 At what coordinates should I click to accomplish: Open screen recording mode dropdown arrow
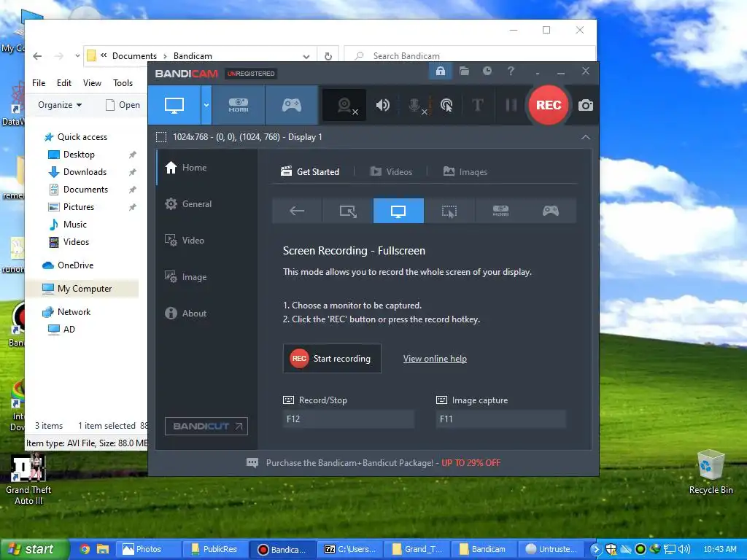206,105
